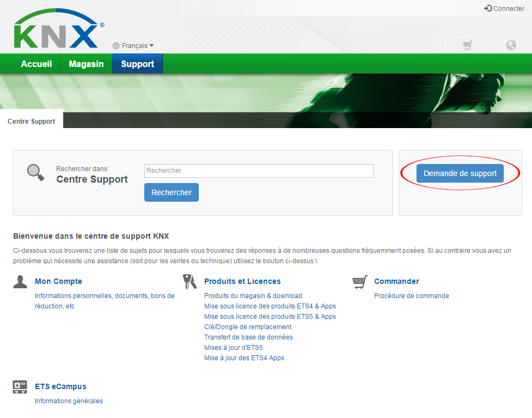532x418 pixels.
Task: Click the Commander cart icon
Action: pyautogui.click(x=360, y=282)
